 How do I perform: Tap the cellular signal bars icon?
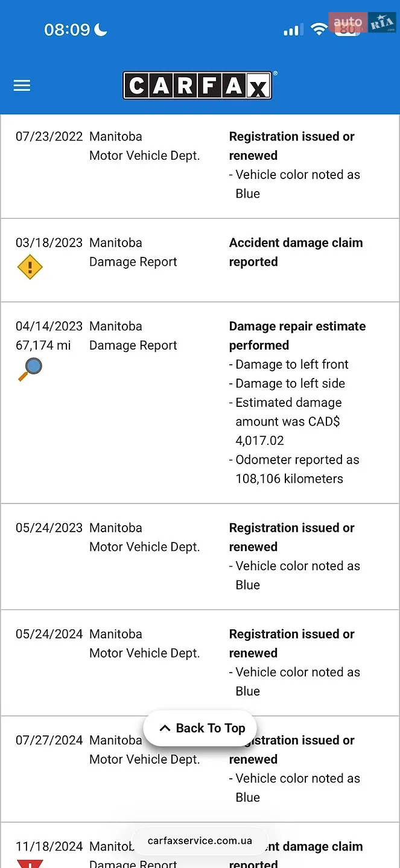293,30
